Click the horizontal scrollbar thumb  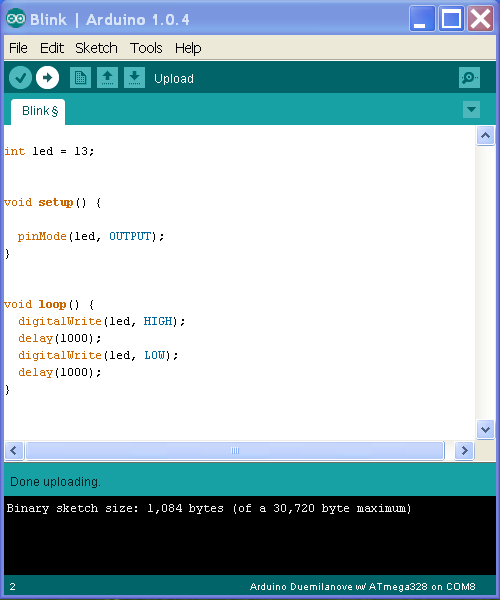click(235, 450)
